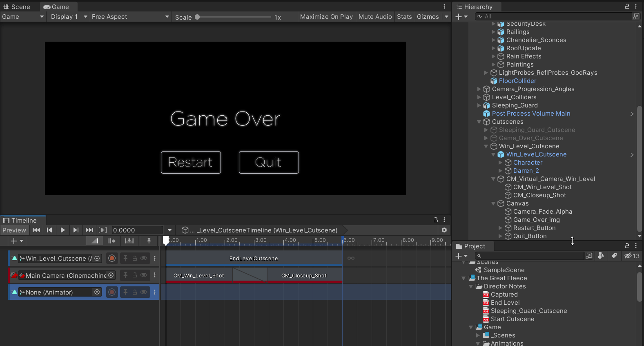Toggle Timeline mix edit mode
This screenshot has width=644, height=346.
(x=95, y=241)
